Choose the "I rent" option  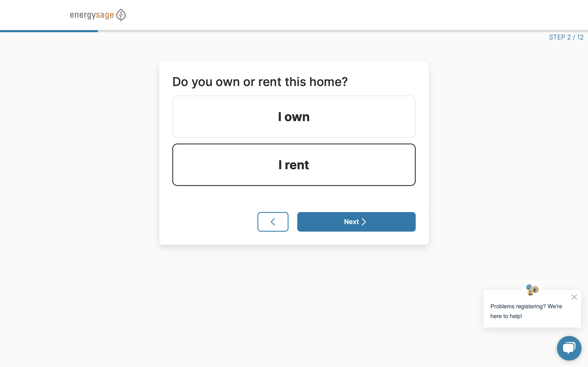point(294,165)
